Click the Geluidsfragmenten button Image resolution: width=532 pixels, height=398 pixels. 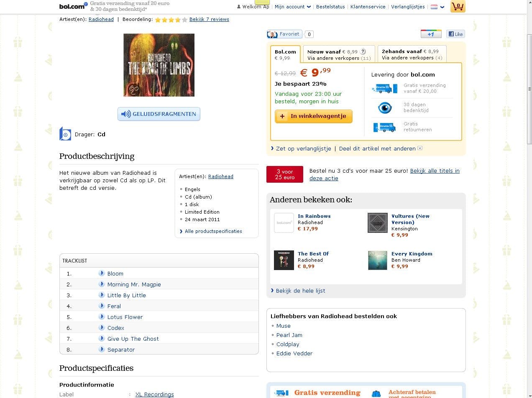(159, 114)
